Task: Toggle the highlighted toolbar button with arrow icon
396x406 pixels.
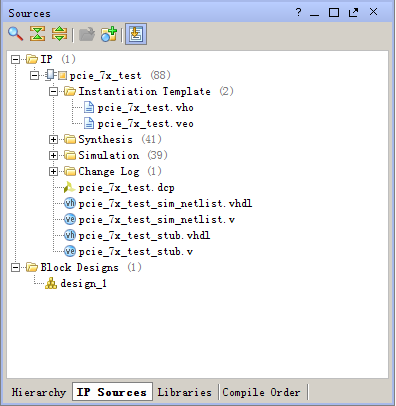Action: point(136,34)
